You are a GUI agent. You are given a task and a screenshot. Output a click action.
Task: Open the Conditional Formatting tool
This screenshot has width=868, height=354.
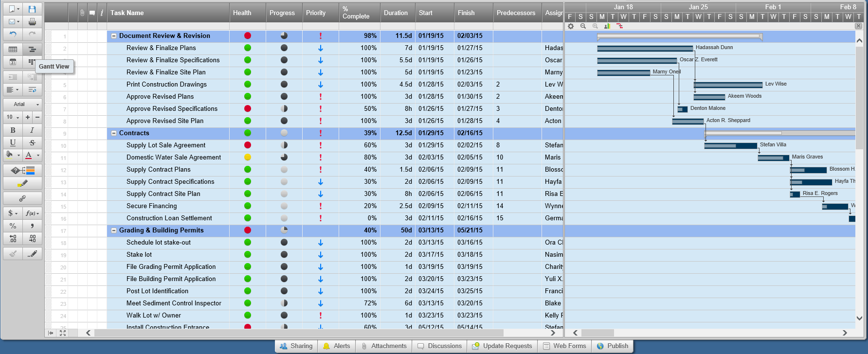(x=22, y=170)
